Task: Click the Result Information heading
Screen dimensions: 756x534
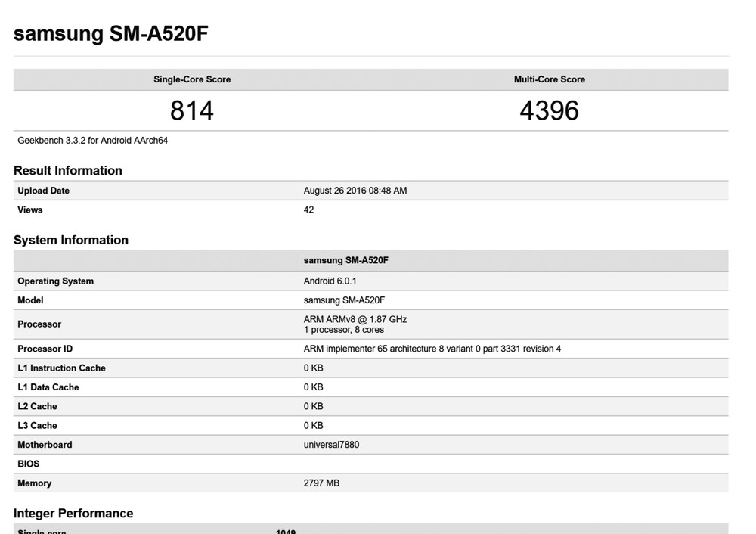Action: (x=68, y=171)
